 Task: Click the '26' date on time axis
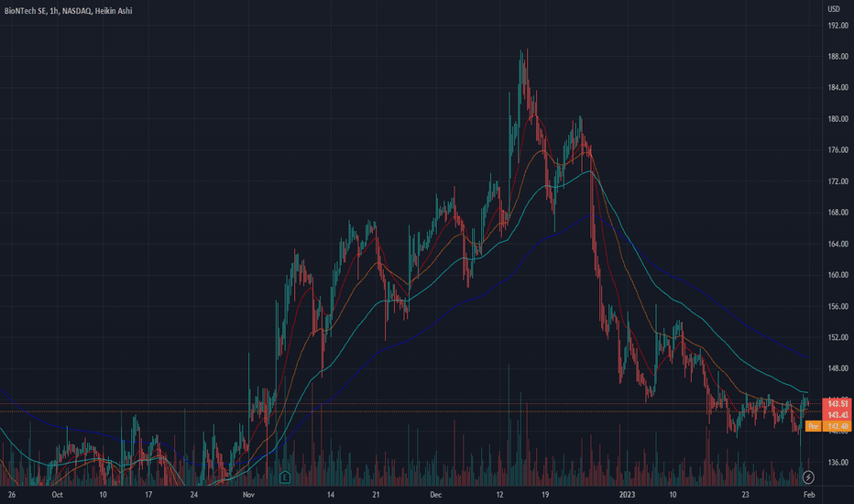click(x=12, y=495)
